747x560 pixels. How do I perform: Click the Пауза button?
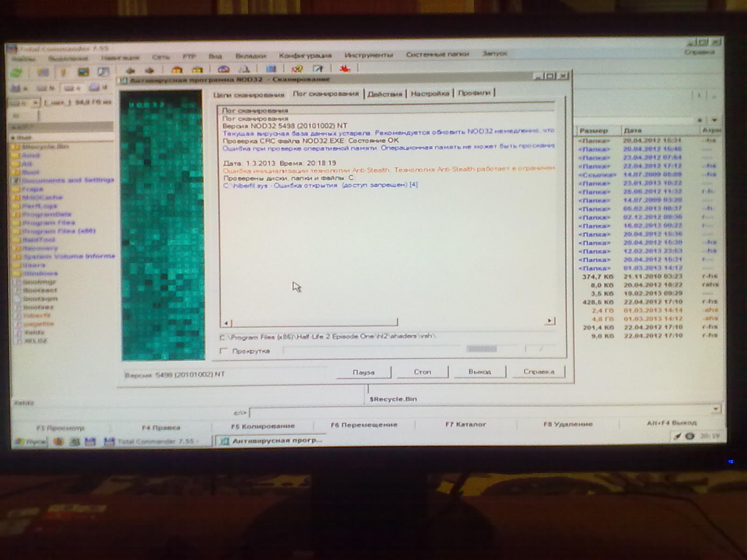(x=364, y=372)
